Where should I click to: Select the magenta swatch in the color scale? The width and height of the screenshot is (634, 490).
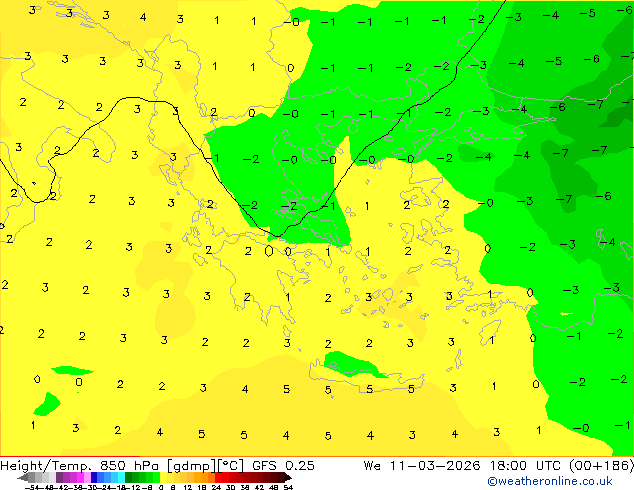80,477
